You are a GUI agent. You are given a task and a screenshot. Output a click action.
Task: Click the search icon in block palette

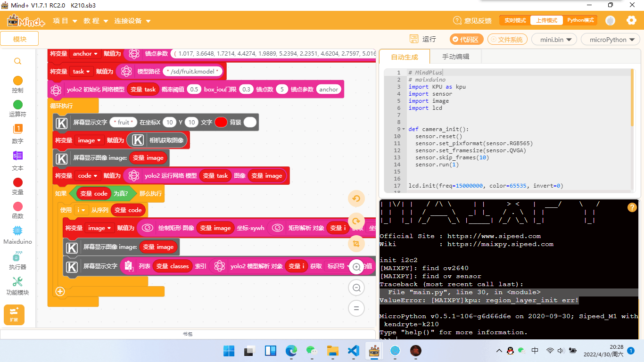click(17, 61)
